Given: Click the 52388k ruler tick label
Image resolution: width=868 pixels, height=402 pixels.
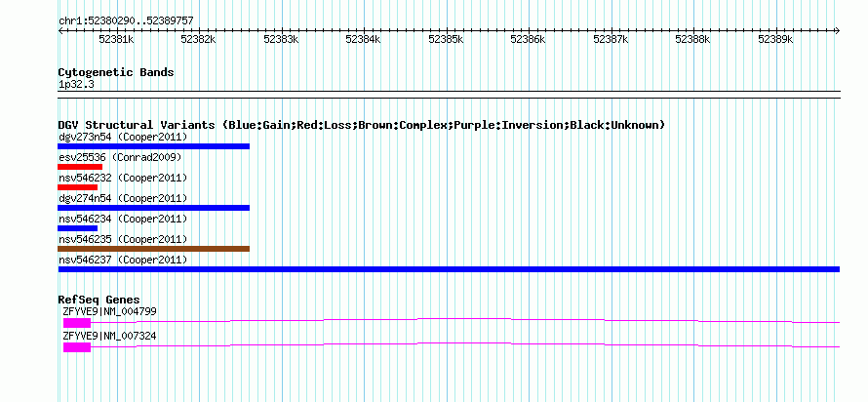Looking at the screenshot, I should point(693,39).
